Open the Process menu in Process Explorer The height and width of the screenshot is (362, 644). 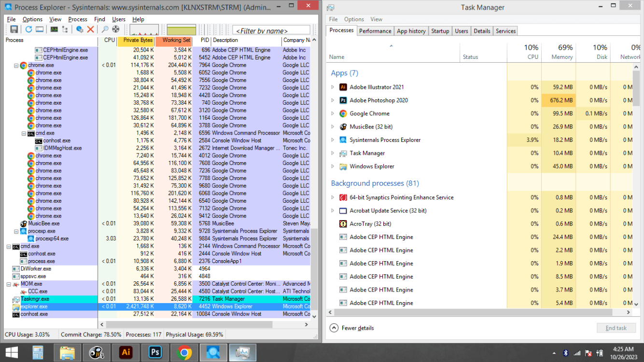click(x=78, y=19)
